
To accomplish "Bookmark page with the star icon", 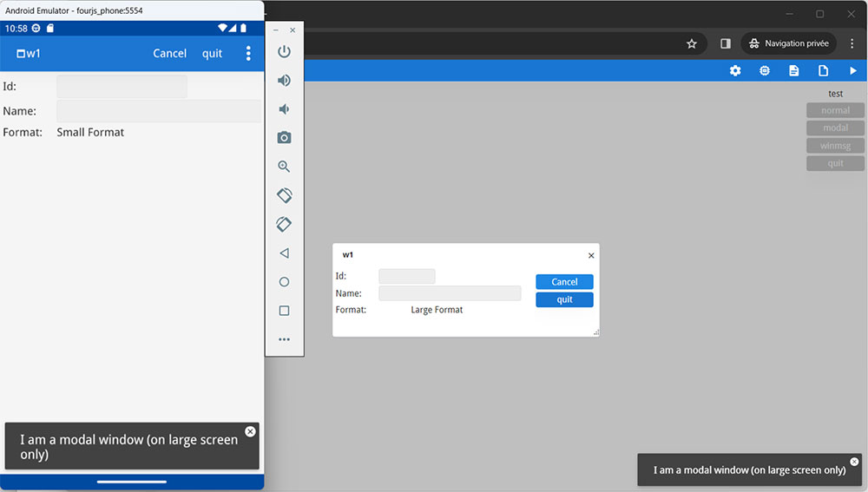I will pos(692,43).
